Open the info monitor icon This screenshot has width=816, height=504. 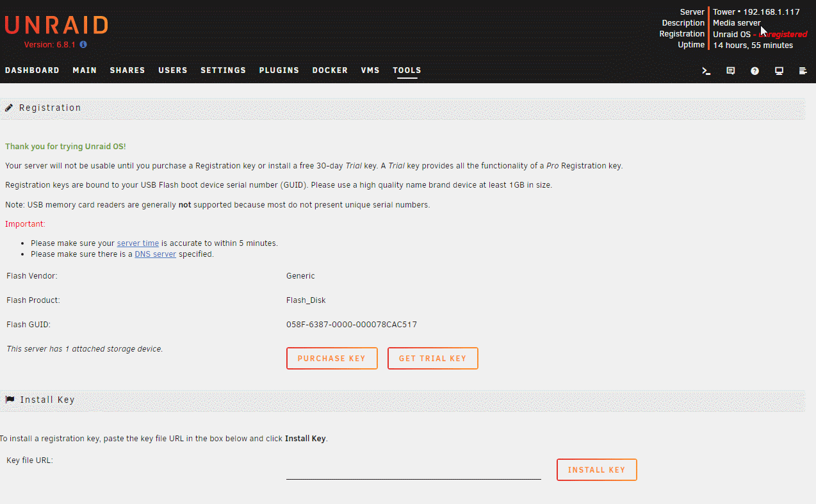pos(779,71)
